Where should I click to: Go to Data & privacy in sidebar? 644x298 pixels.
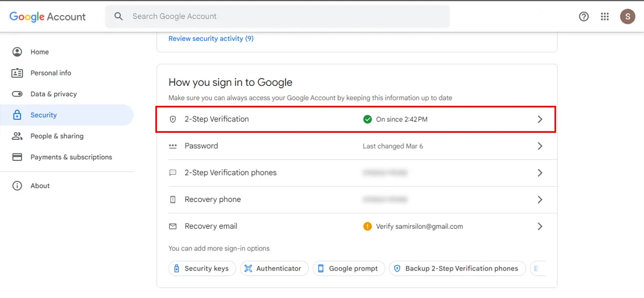pos(53,94)
